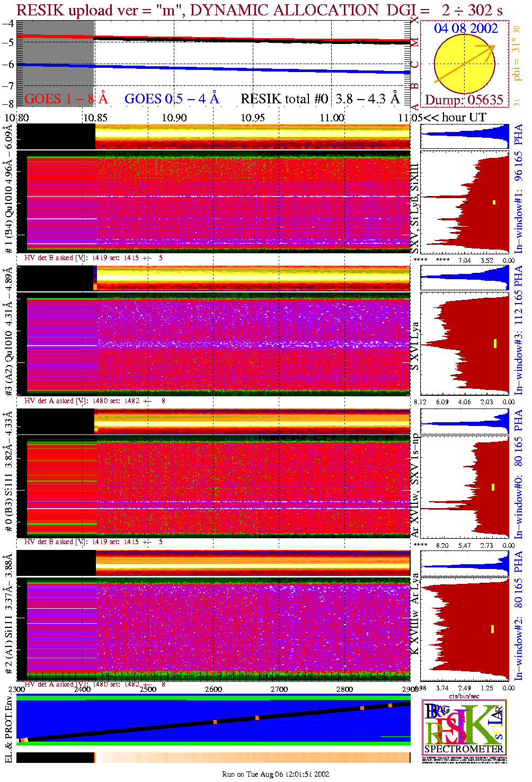Image resolution: width=532 pixels, height=782 pixels.
Task: Click the orange marker near 2600 on orbit line
Action: (215, 722)
